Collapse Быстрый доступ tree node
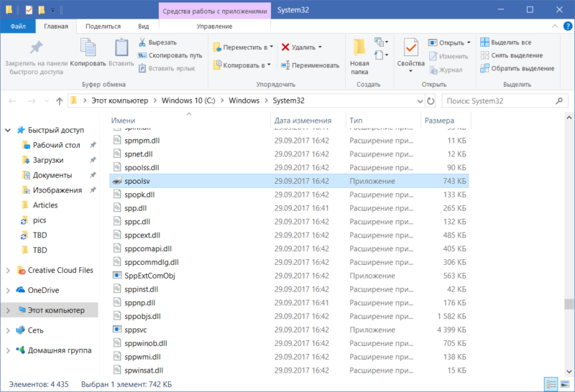The image size is (575, 392). click(x=8, y=130)
